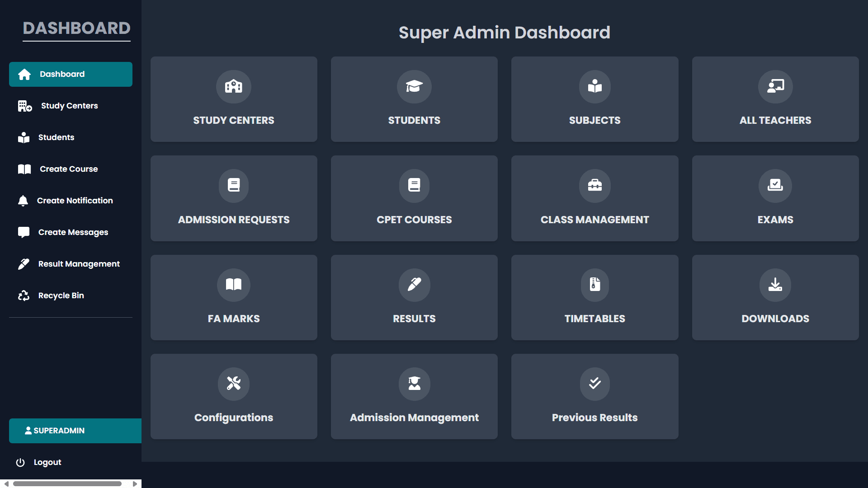Screen dimensions: 868x488
Task: Open the Admission Requests card
Action: (234, 198)
